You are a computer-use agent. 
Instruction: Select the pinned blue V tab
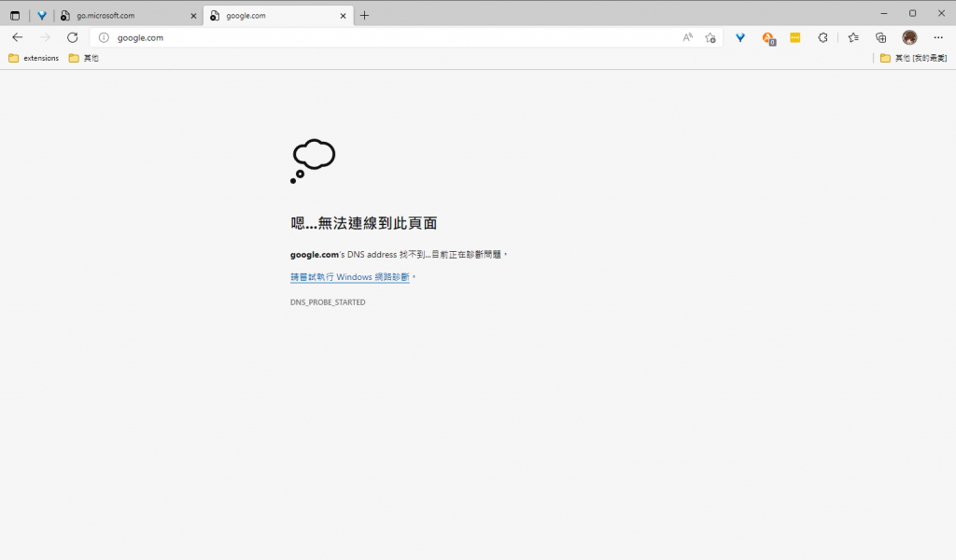tap(41, 16)
